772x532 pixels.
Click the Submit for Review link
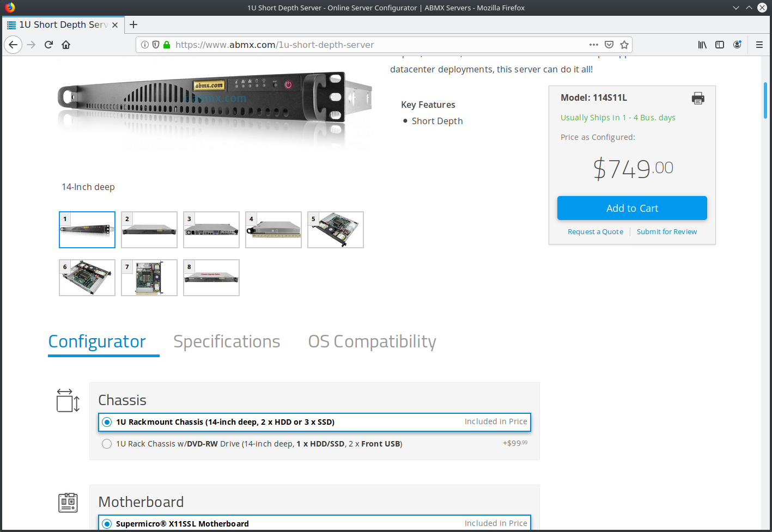coord(667,231)
